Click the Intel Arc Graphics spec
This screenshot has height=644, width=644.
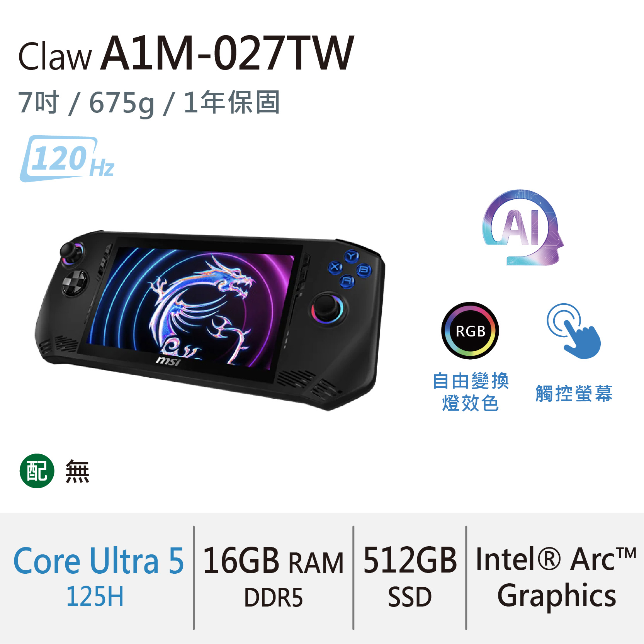pos(556,576)
